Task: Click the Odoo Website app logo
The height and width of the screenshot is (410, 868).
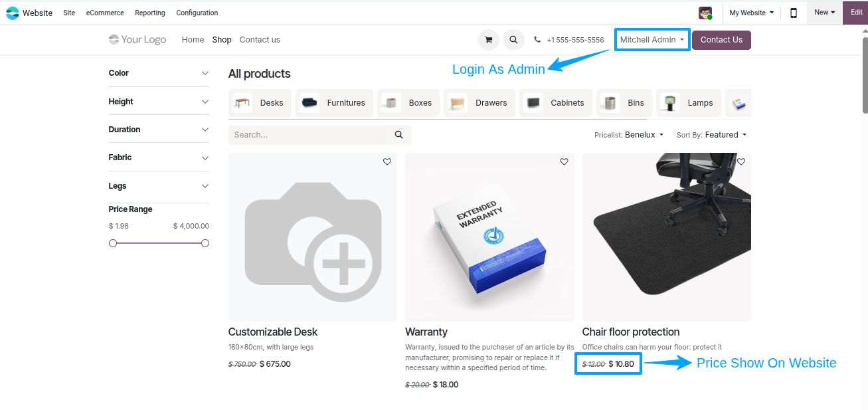Action: click(13, 13)
